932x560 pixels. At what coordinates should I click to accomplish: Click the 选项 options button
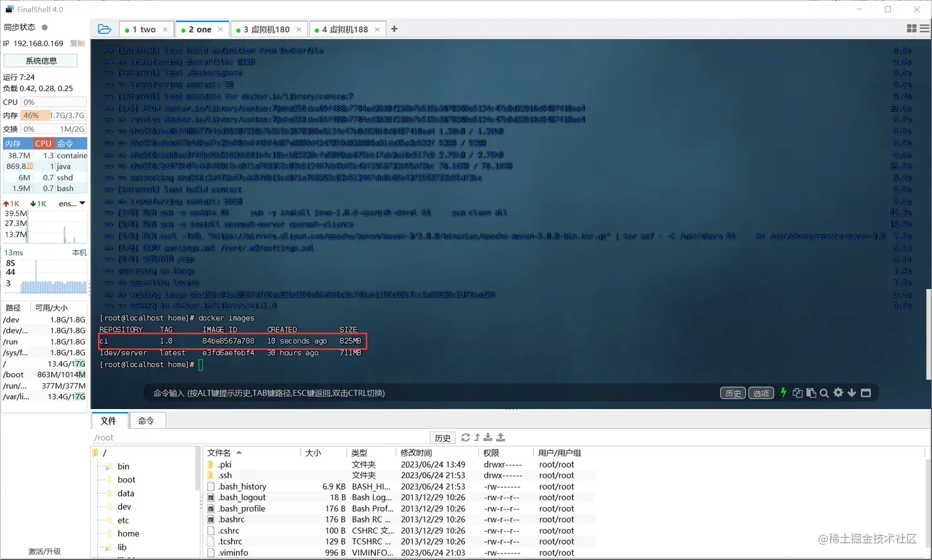coord(761,393)
